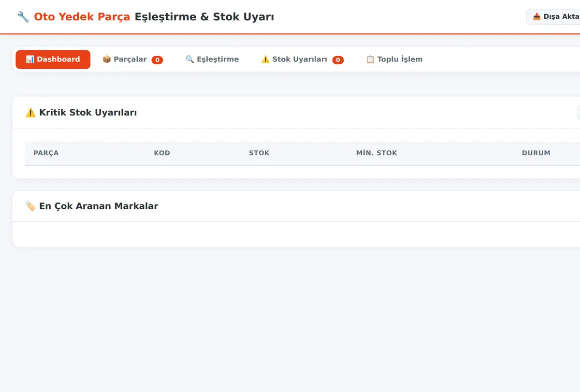Select the Parçalar count badge
The image size is (580, 392).
click(157, 60)
